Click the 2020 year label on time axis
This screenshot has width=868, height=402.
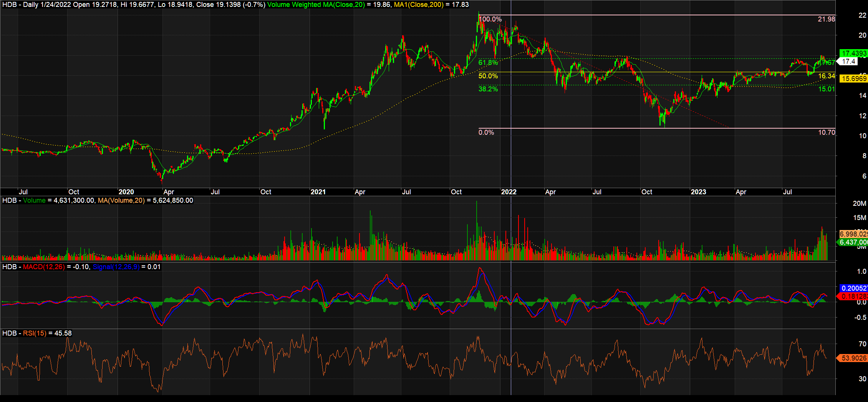[x=126, y=192]
